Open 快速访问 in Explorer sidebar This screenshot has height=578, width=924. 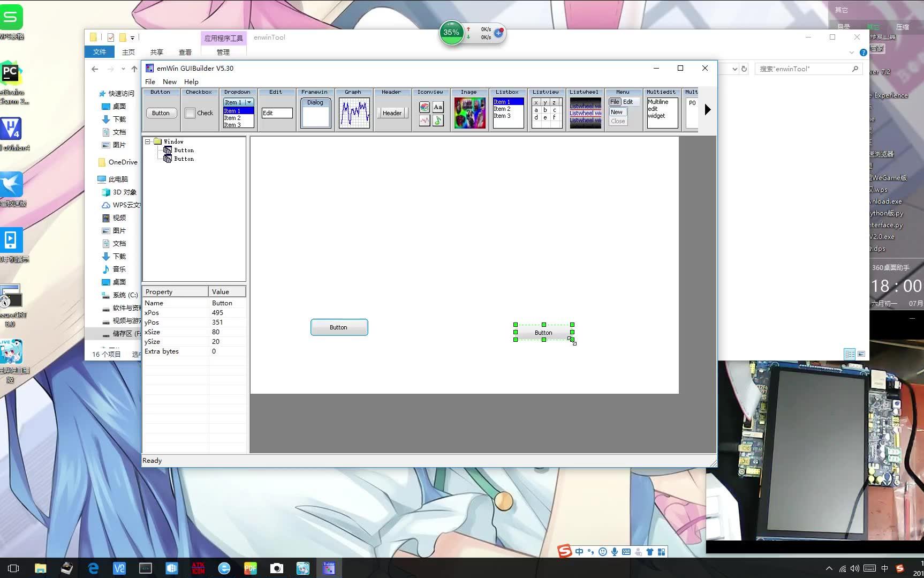pos(117,93)
